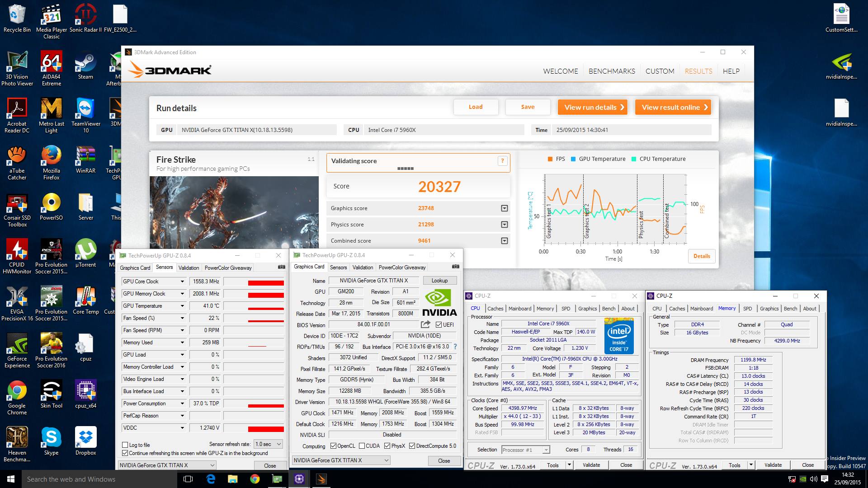
Task: Toggle Continue refreshing in background checkbox
Action: (125, 453)
